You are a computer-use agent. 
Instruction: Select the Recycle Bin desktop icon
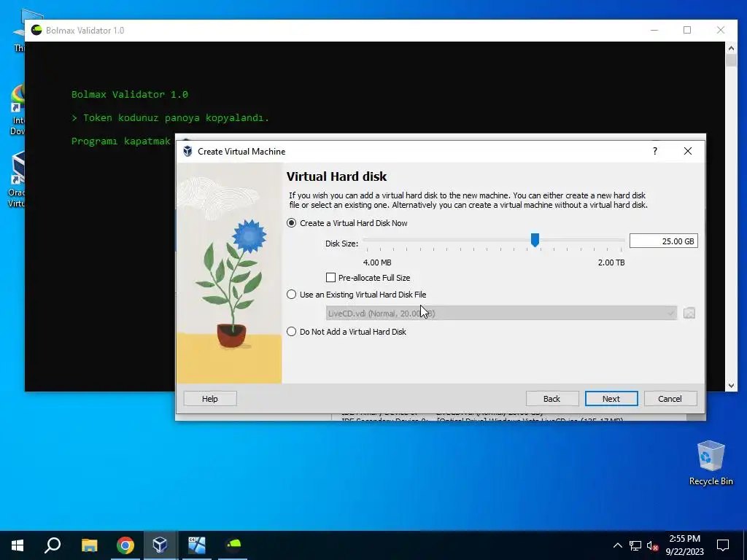[711, 463]
